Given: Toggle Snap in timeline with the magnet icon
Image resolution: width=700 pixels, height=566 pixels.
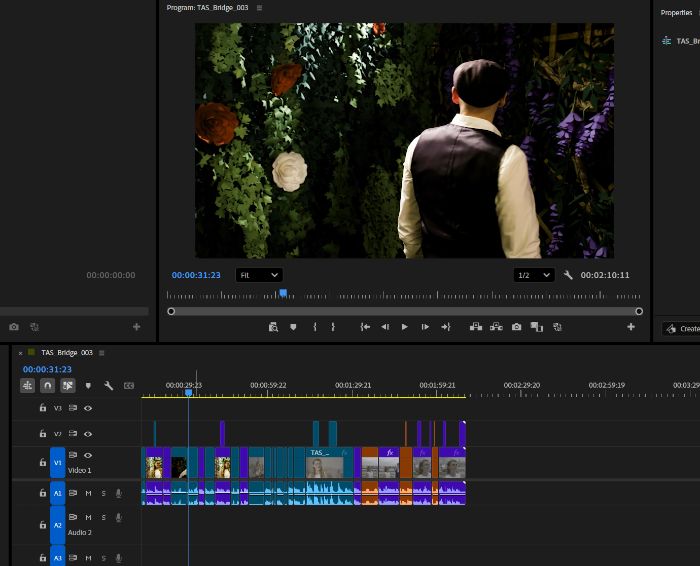Looking at the screenshot, I should point(47,385).
